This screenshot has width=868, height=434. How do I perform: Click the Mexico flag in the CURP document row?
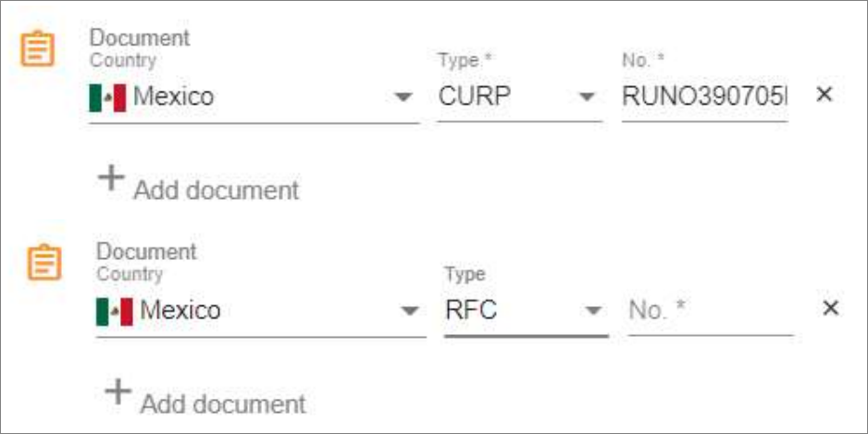(x=107, y=97)
